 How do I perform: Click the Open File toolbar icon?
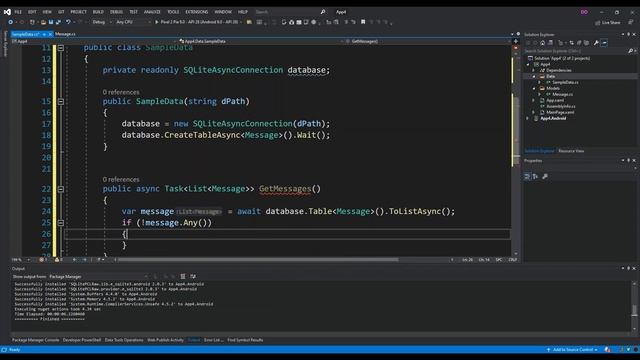[43, 22]
